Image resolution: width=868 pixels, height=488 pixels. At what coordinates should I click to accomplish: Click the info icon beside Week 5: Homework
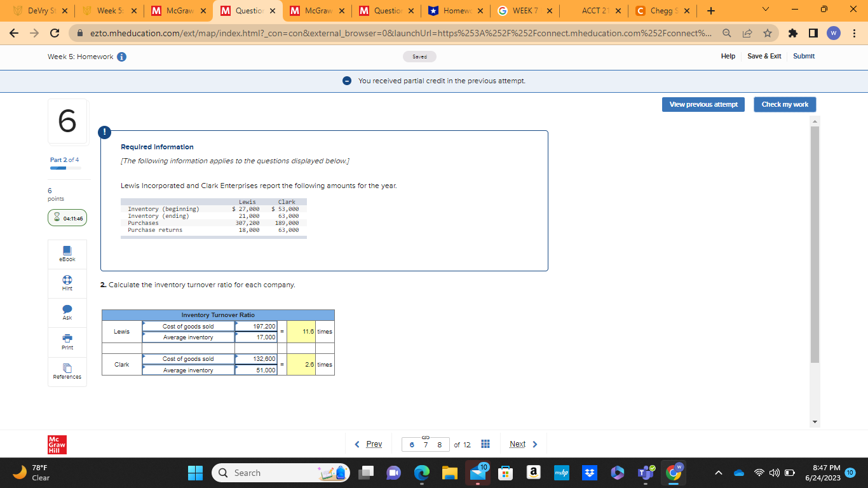[x=121, y=56]
